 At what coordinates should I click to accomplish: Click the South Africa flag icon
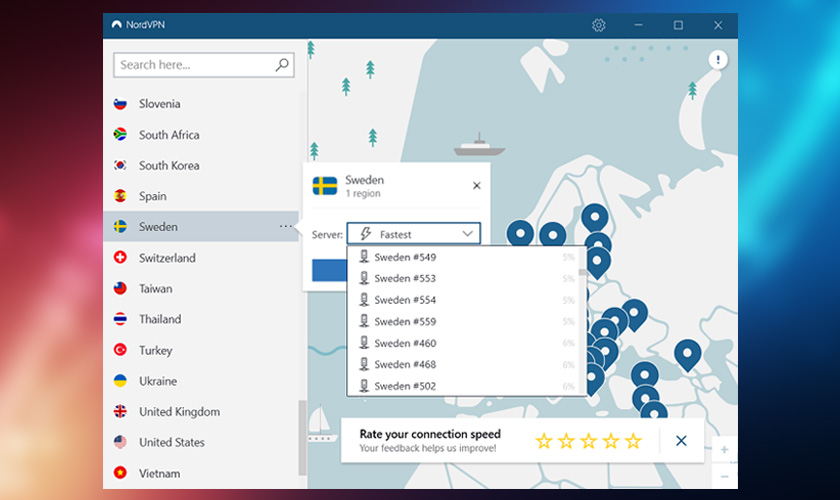tap(120, 134)
